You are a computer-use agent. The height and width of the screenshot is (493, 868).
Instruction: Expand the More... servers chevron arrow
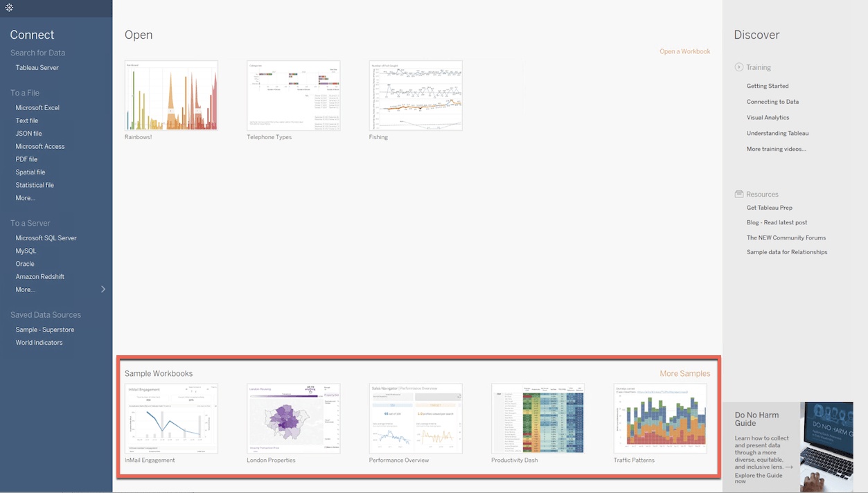click(x=103, y=289)
